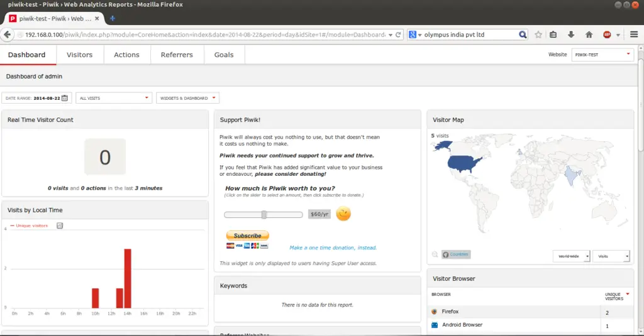
Task: Click the '5 visits' label on Visitor Map
Action: tap(440, 136)
